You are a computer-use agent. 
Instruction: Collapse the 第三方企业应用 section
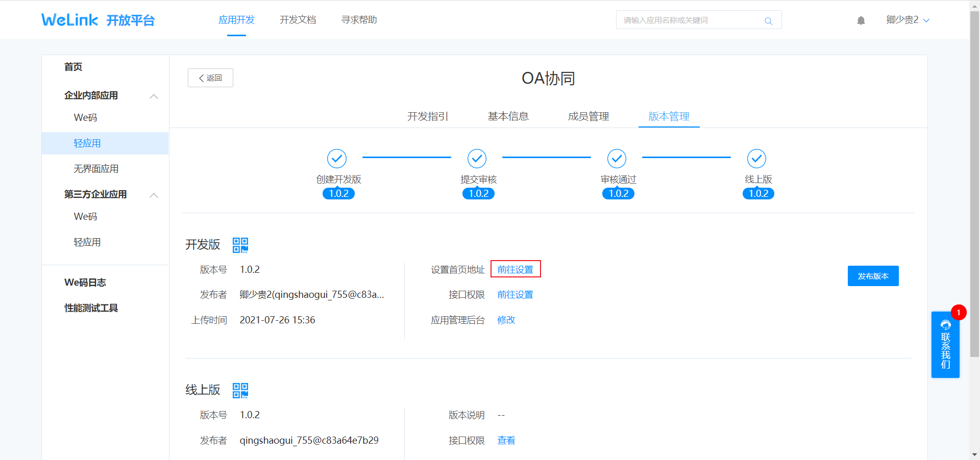click(x=154, y=195)
